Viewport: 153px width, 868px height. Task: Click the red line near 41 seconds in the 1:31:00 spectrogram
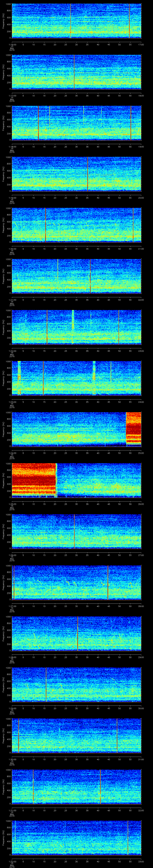[100, 786]
